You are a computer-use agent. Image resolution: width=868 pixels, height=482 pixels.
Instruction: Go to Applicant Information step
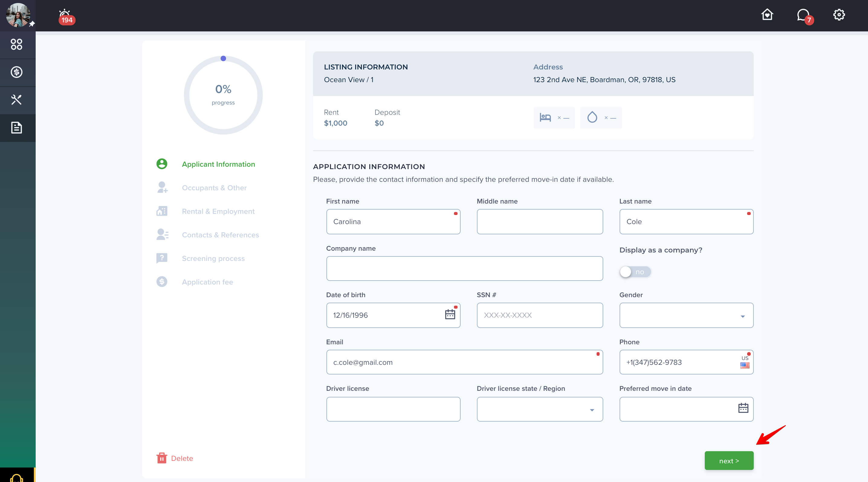pos(218,164)
